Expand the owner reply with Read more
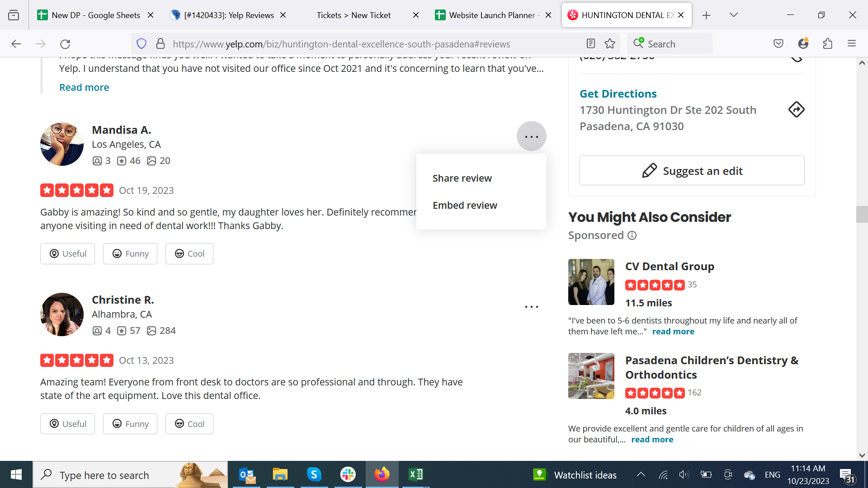The width and height of the screenshot is (868, 488). pos(84,87)
